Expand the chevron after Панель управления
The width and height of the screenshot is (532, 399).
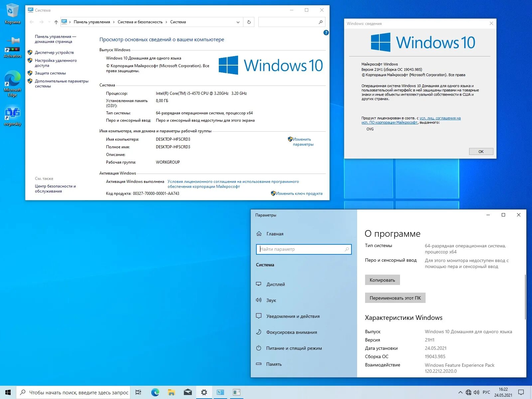coord(114,22)
